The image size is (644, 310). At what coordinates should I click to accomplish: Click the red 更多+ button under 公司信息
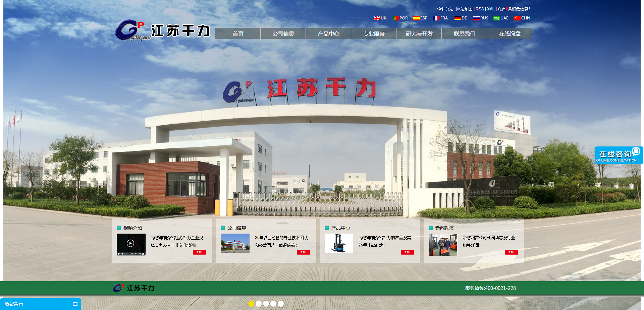(303, 252)
